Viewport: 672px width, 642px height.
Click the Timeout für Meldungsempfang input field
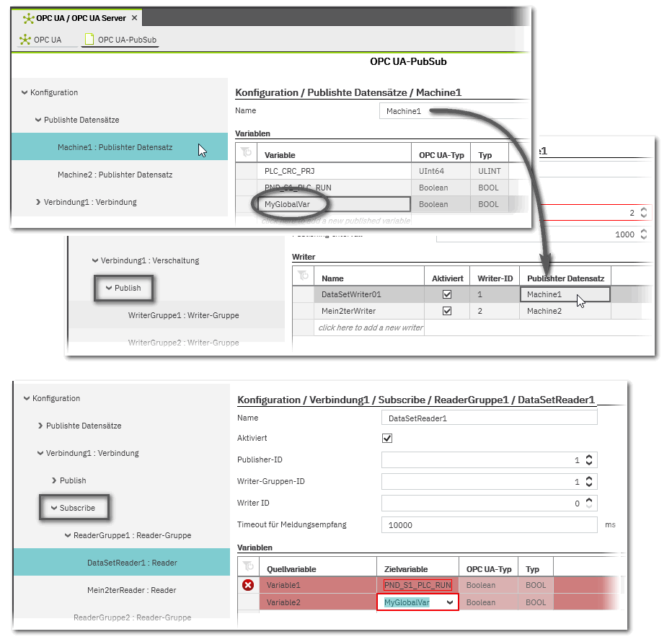pyautogui.click(x=489, y=525)
